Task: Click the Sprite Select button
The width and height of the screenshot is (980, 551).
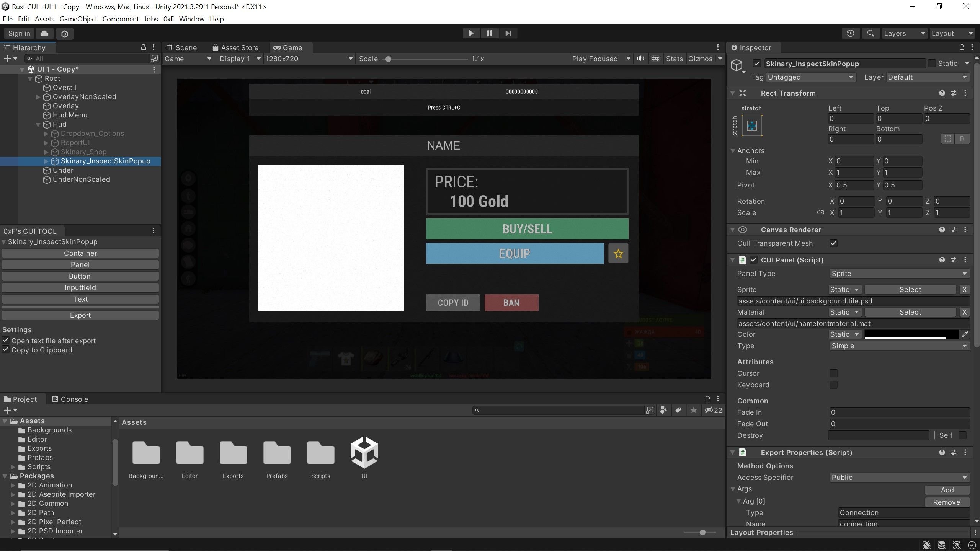Action: tap(910, 290)
